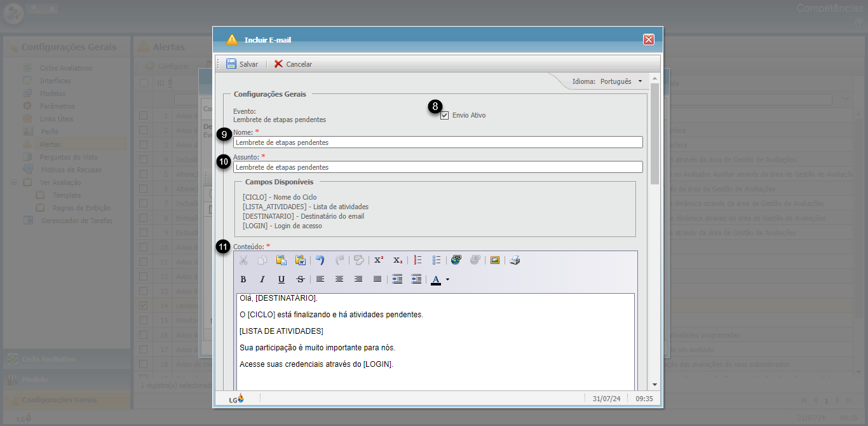Justify the text
Image resolution: width=868 pixels, height=426 pixels.
pos(377,279)
